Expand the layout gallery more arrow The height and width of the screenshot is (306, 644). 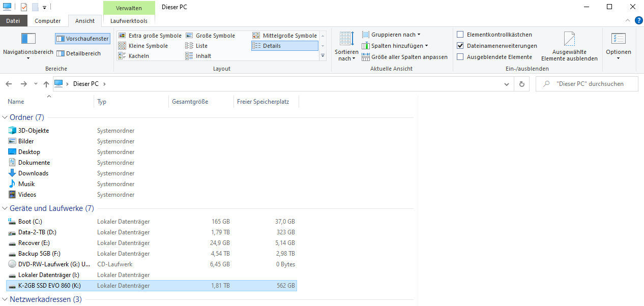[323, 56]
